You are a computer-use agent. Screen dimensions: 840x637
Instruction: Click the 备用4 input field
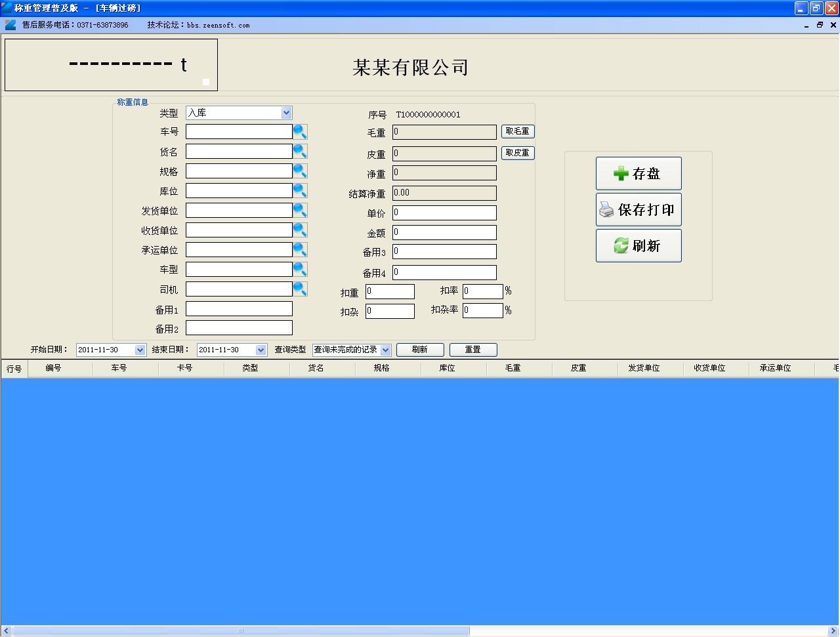[444, 273]
